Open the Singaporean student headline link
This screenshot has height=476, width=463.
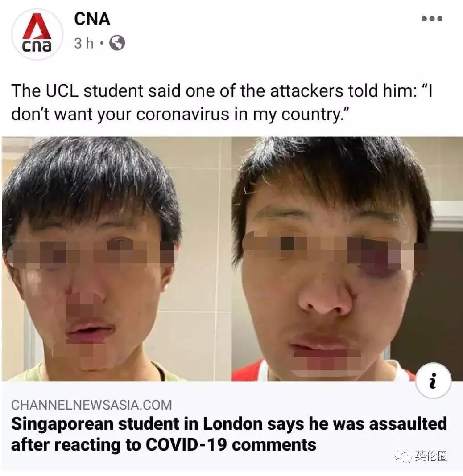(x=229, y=434)
